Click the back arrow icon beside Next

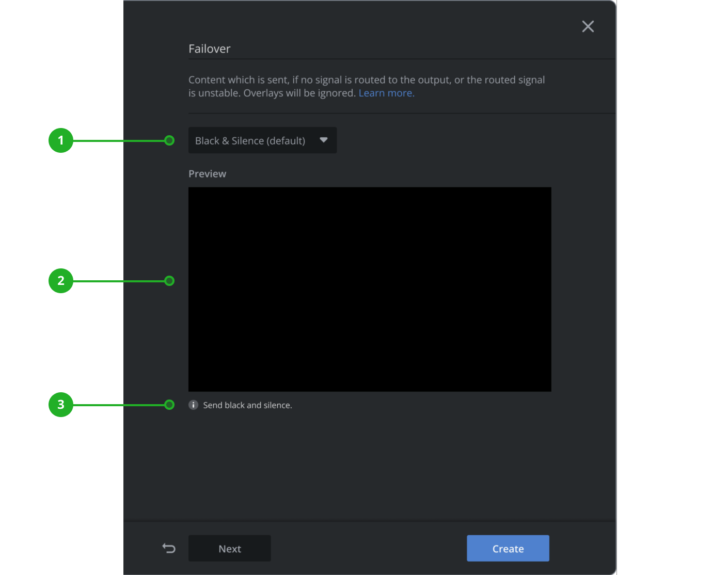coord(169,548)
